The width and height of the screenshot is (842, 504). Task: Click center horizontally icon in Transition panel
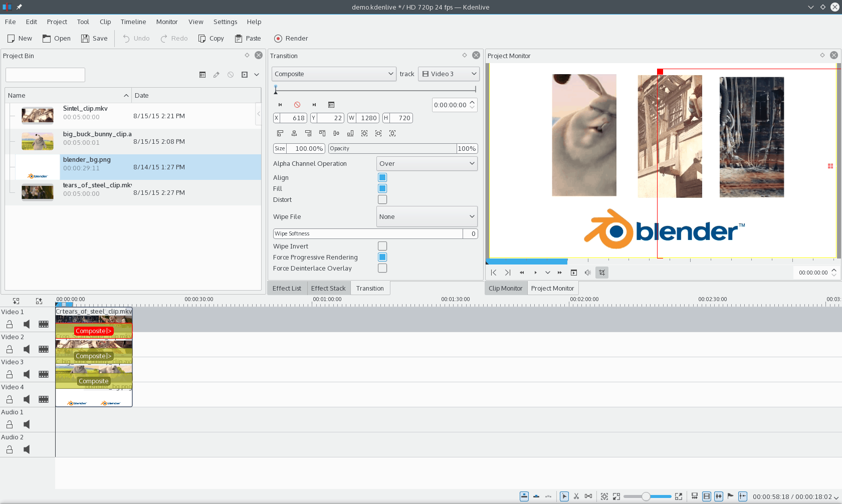[294, 133]
